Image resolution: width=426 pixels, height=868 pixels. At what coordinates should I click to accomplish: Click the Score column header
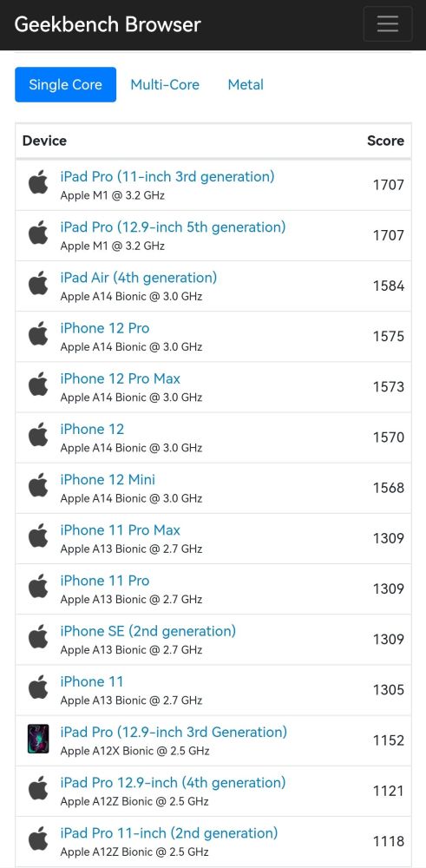pyautogui.click(x=385, y=141)
